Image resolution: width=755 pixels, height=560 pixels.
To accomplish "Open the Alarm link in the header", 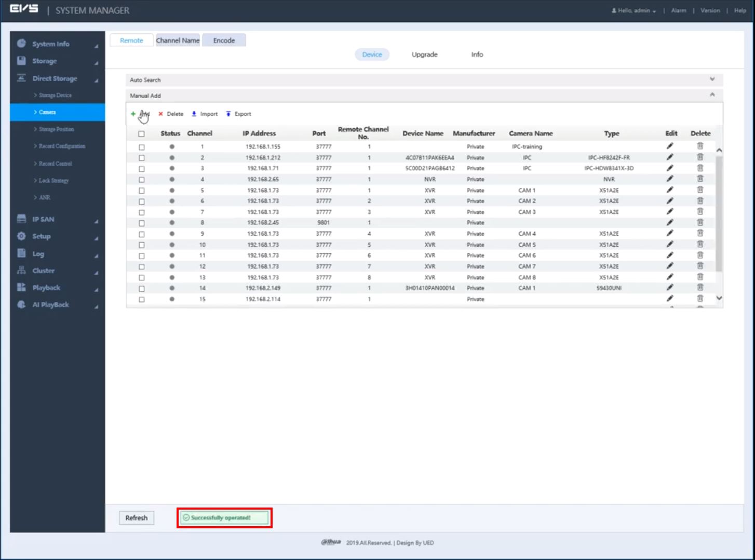I will tap(678, 10).
